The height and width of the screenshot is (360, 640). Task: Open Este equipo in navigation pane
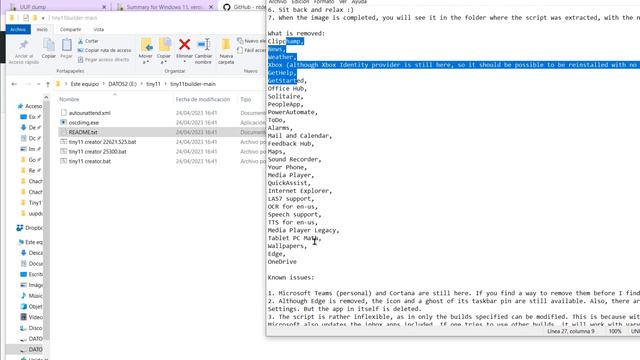(30, 242)
